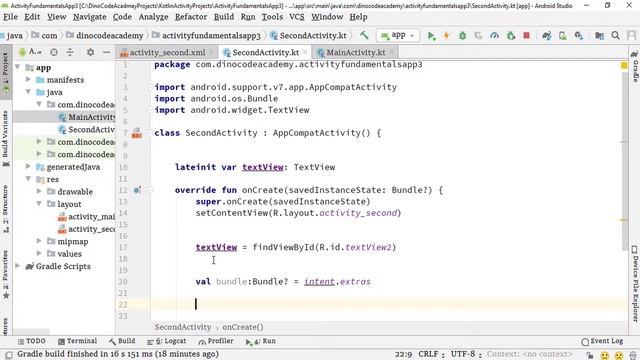This screenshot has width=640, height=360.
Task: Open project panel gear settings
Action: [90, 52]
